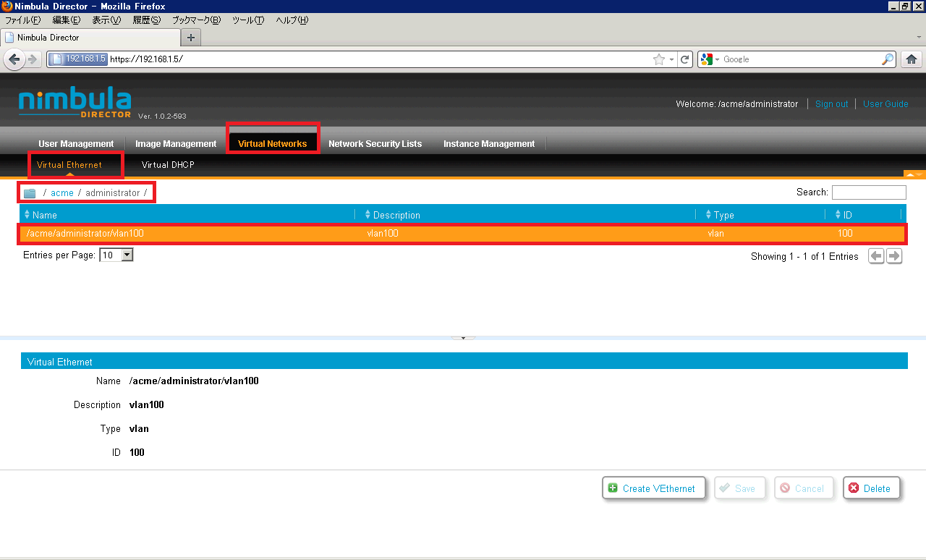The image size is (926, 560).
Task: Sort table by Type column arrows
Action: click(x=708, y=215)
